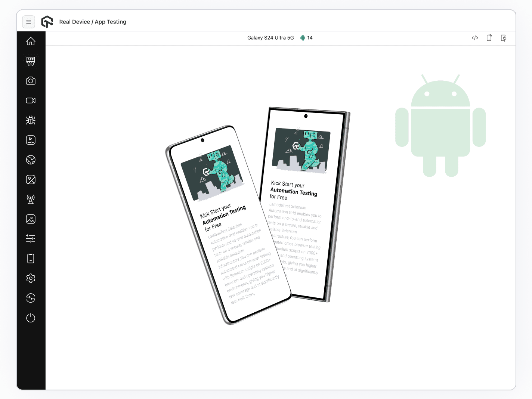Go to Home in the sidebar
Viewport: 532px width, 399px height.
[x=31, y=41]
